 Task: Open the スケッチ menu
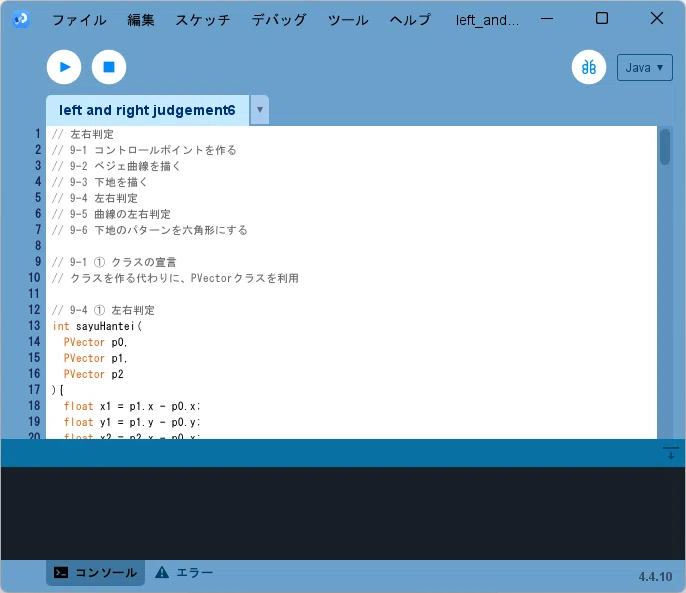[203, 20]
